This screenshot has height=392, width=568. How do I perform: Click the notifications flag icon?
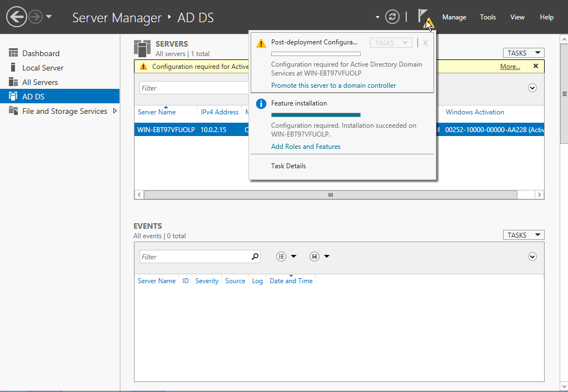[x=423, y=16]
